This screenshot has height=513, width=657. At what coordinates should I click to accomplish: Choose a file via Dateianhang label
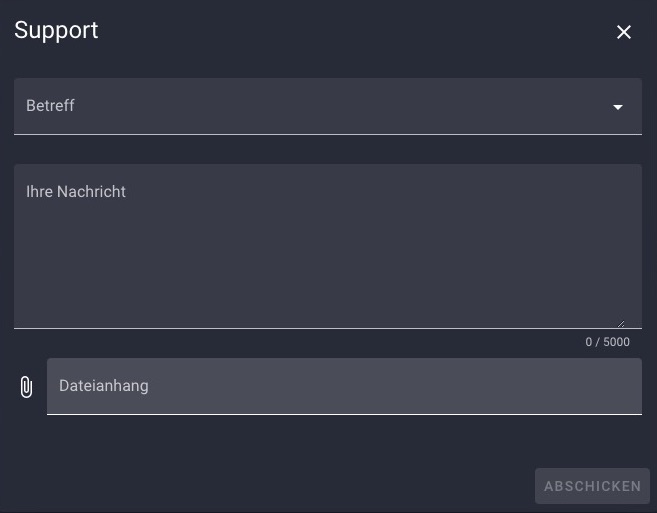coord(104,386)
